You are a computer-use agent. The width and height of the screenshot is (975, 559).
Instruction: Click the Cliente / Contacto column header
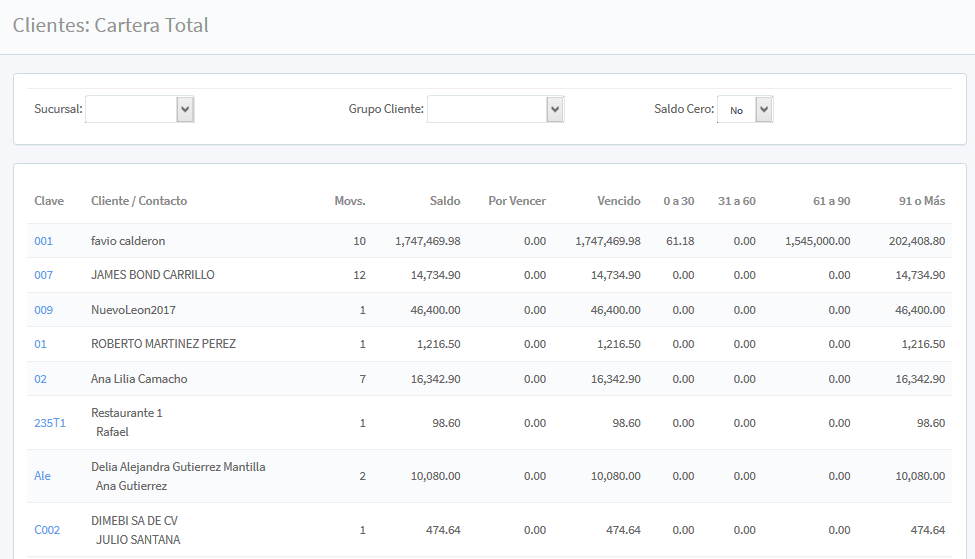[x=139, y=201]
